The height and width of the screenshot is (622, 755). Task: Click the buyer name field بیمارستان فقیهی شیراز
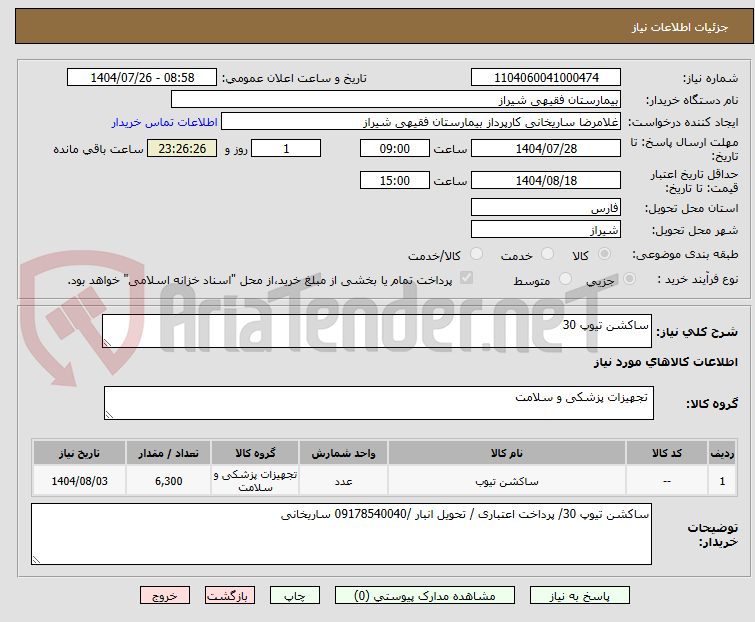(x=396, y=99)
